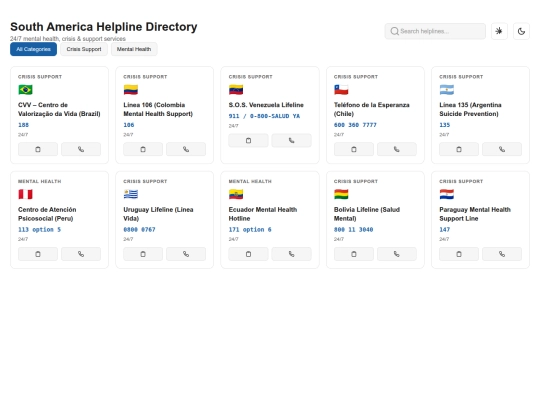Select the All Categories filter
The height and width of the screenshot is (405, 540).
(33, 49)
